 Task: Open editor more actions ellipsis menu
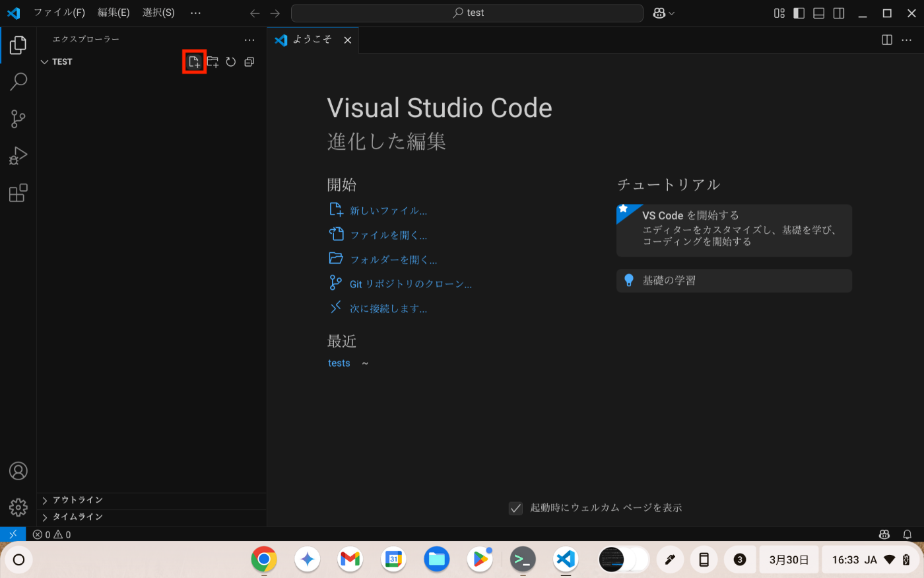(x=907, y=40)
